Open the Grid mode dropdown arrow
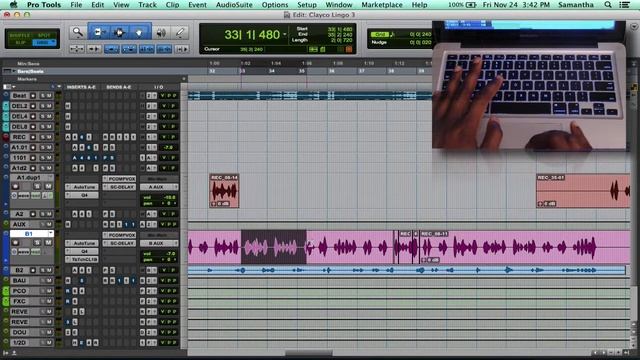 point(53,42)
